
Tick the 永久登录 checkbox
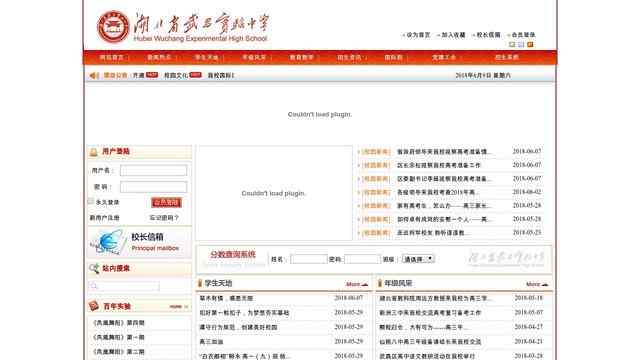[x=91, y=201]
